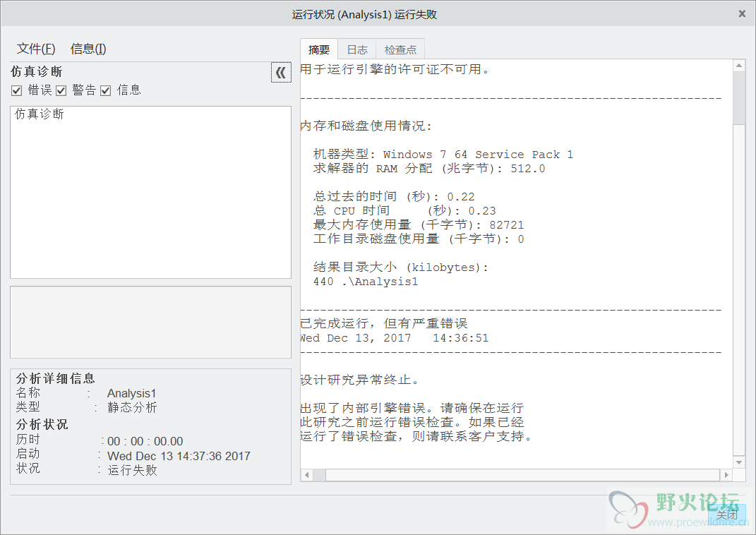The height and width of the screenshot is (535, 756).
Task: Click the horizontal scrollbar right arrow
Action: tap(726, 475)
